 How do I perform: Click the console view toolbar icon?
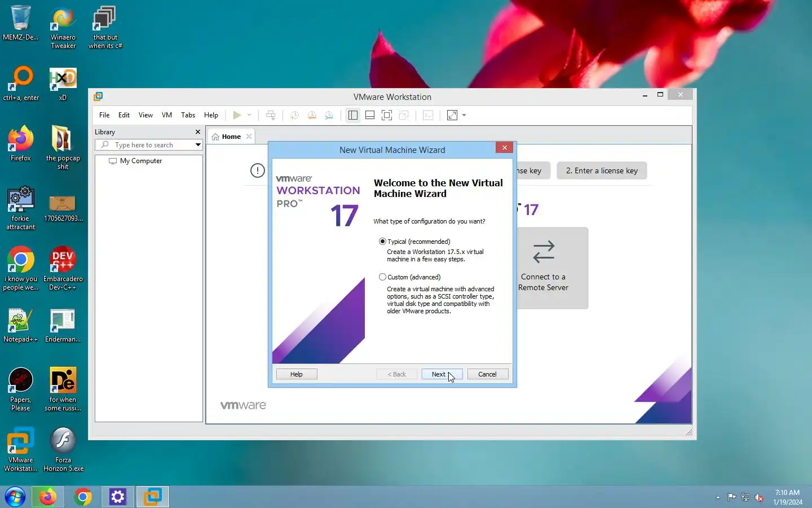click(x=428, y=115)
